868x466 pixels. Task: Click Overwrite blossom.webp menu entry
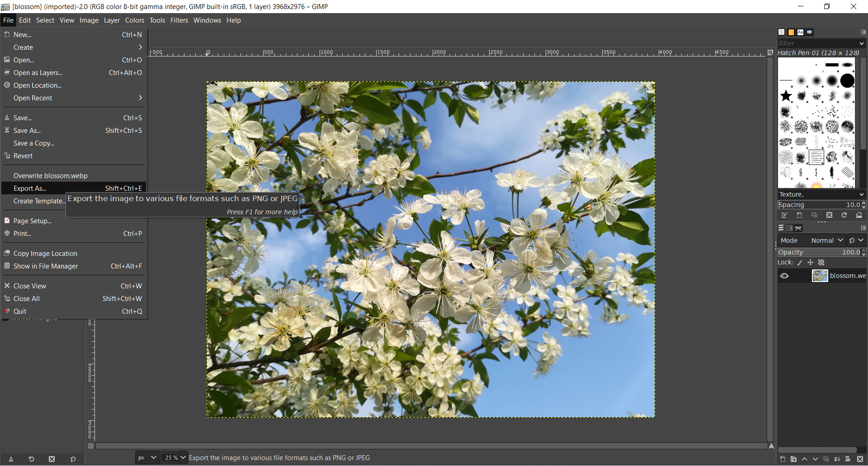50,176
